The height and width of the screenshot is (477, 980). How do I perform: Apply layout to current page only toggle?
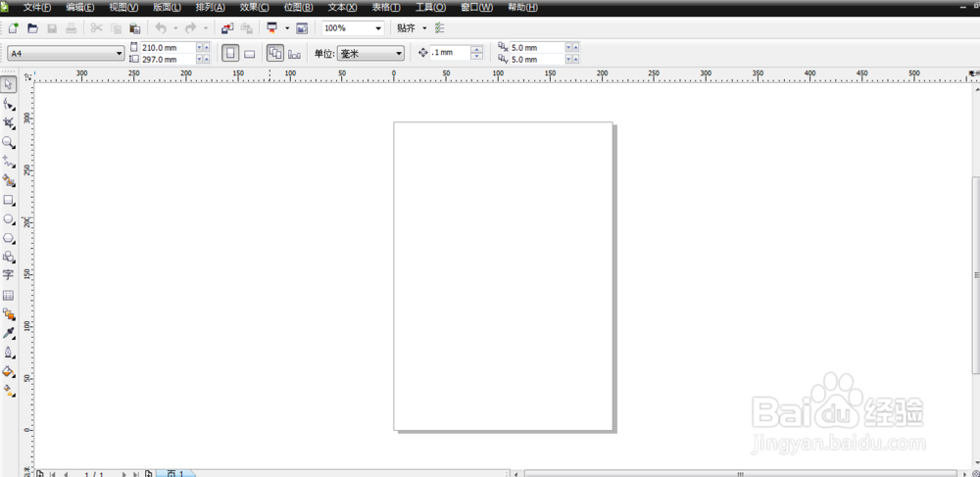click(294, 54)
